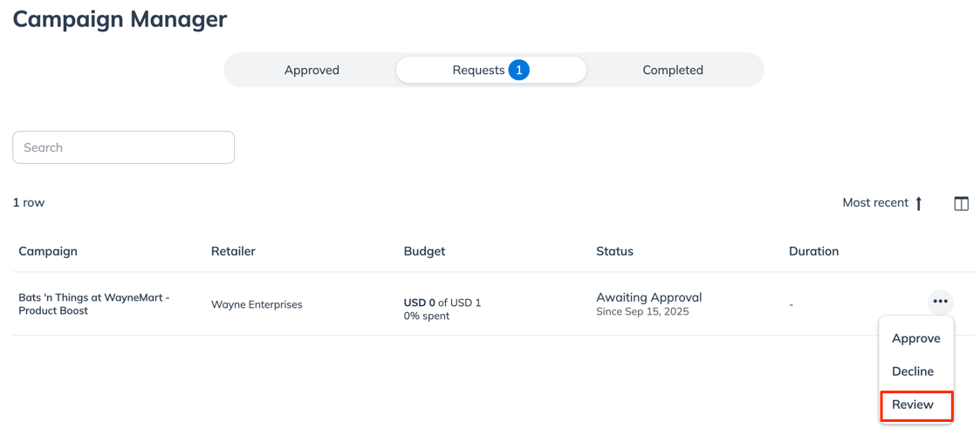The image size is (980, 435).
Task: Click the sort direction arrow icon
Action: pyautogui.click(x=918, y=203)
